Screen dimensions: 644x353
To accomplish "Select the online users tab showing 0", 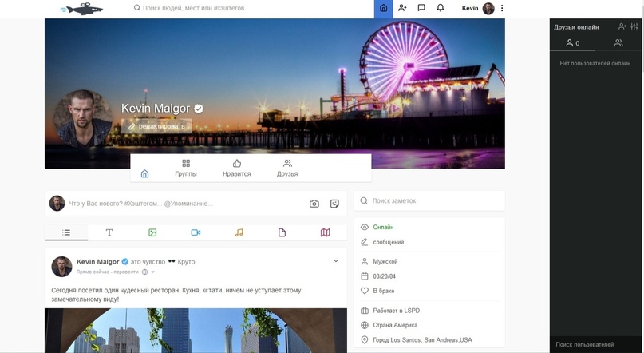I will [572, 43].
